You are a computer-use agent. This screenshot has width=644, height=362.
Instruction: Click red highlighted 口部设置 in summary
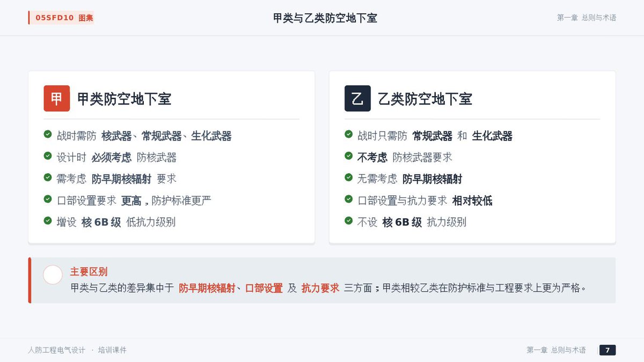pos(264,288)
